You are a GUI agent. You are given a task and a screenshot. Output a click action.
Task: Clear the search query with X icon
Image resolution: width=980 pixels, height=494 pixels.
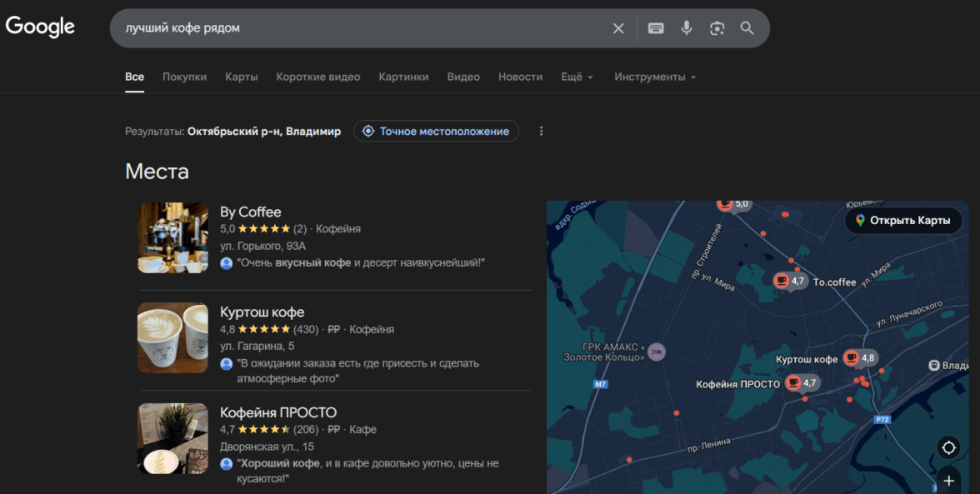(618, 28)
